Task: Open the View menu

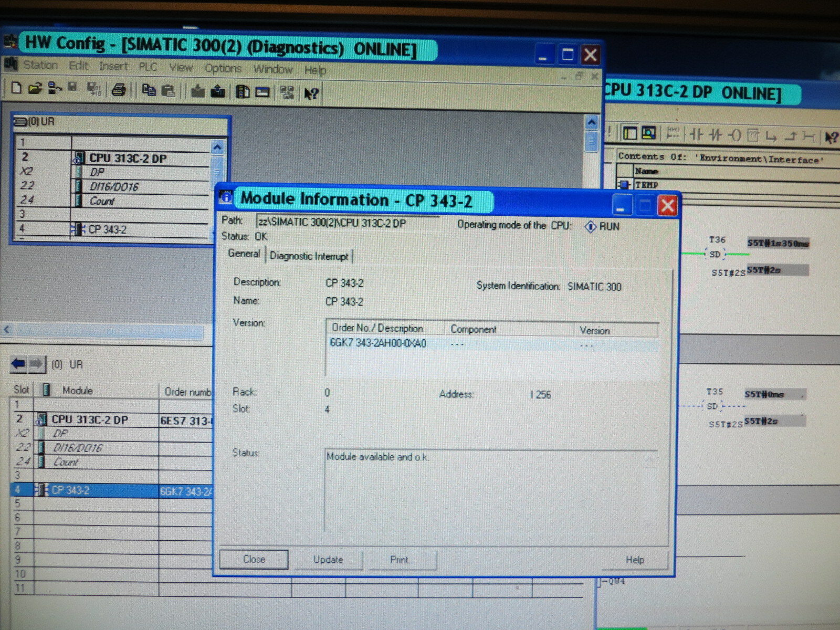Action: click(x=181, y=67)
